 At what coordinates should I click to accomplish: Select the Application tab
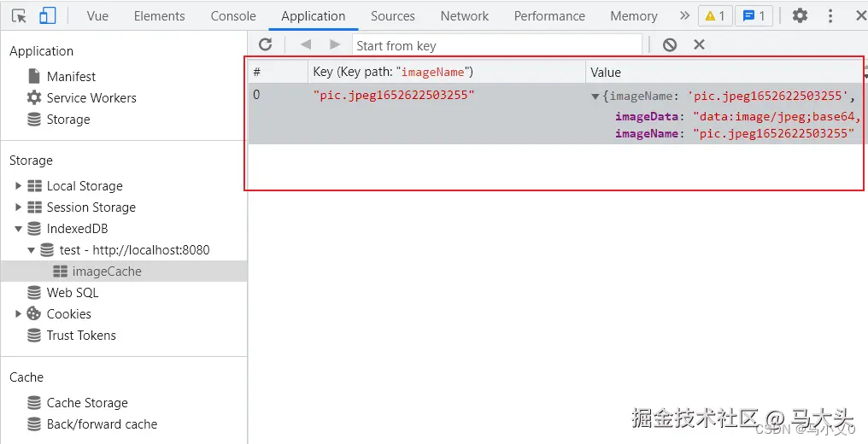point(313,16)
